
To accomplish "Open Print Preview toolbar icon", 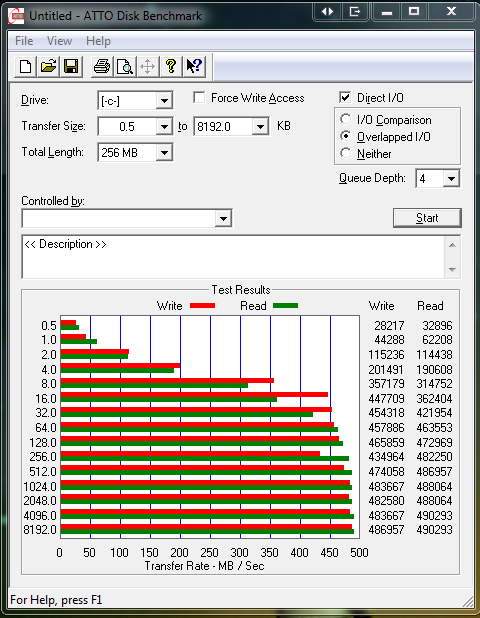I will (x=125, y=66).
